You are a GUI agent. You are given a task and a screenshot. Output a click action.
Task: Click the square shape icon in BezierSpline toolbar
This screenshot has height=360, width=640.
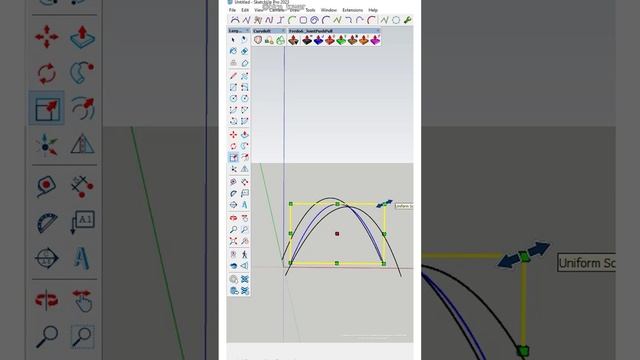(x=303, y=20)
